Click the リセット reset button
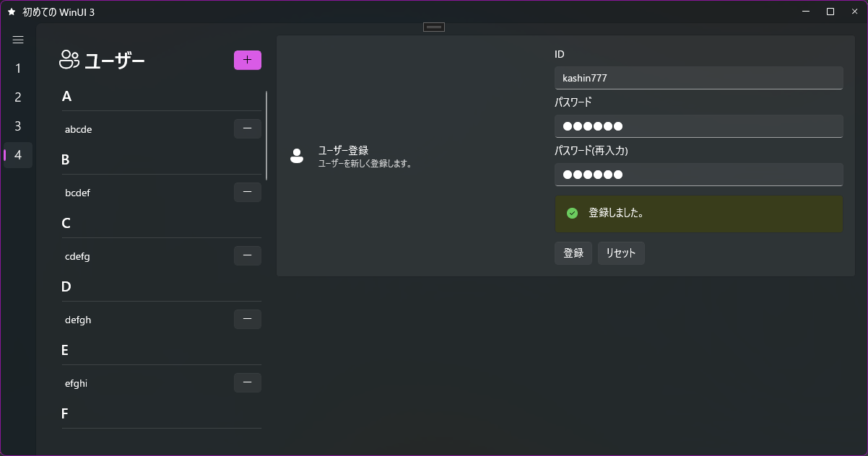This screenshot has height=456, width=868. point(621,253)
